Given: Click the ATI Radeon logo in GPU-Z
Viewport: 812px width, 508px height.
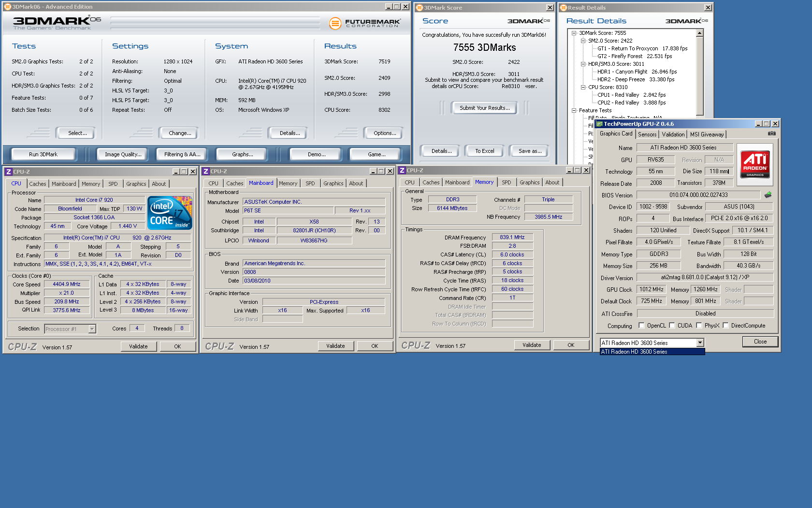Looking at the screenshot, I should coord(755,164).
